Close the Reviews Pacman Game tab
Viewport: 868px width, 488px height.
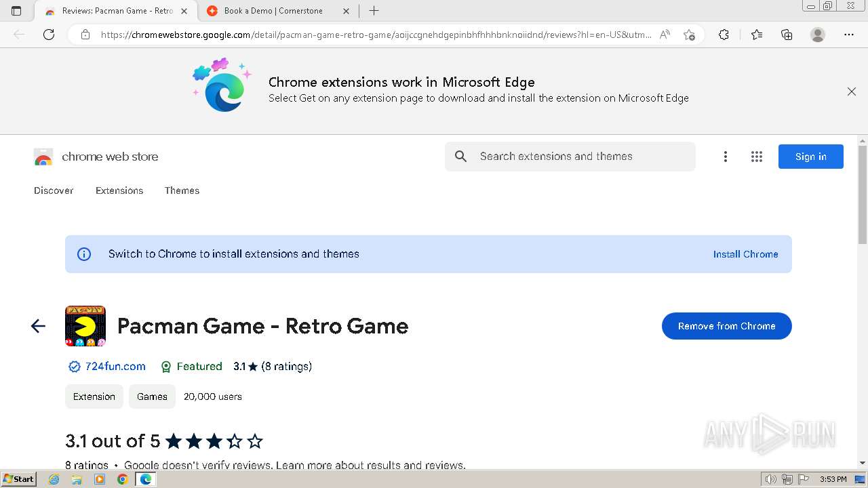pos(184,11)
